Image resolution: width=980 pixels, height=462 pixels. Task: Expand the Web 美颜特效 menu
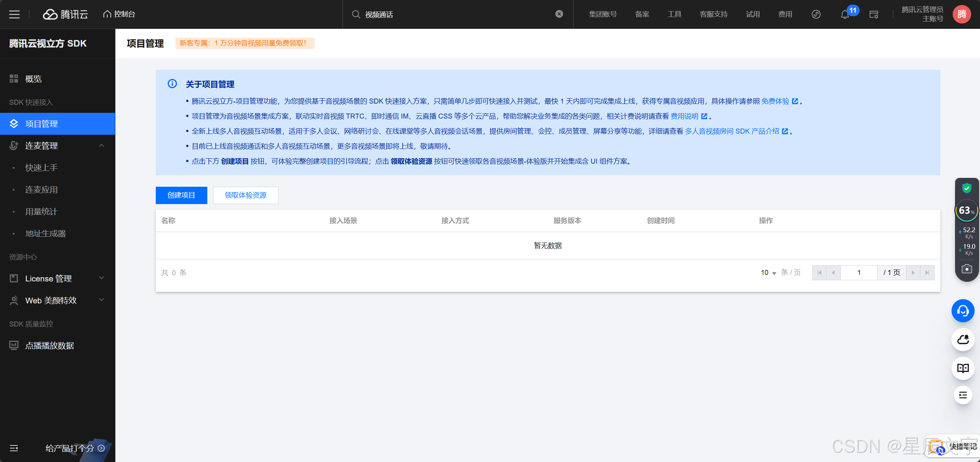click(x=102, y=300)
